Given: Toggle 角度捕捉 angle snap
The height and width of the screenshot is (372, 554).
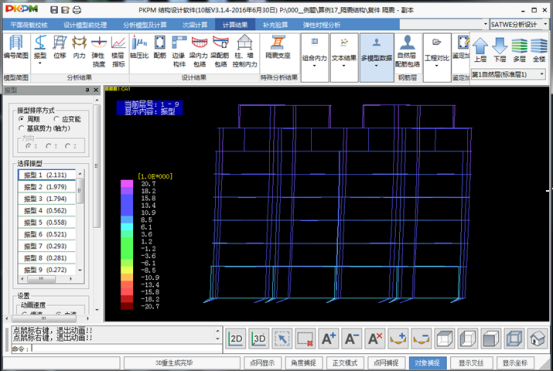Looking at the screenshot, I should tap(303, 363).
